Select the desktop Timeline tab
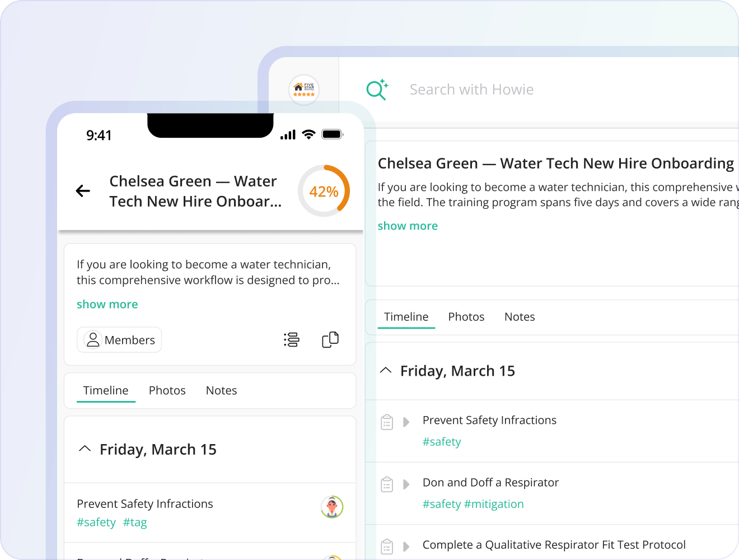 tap(406, 317)
